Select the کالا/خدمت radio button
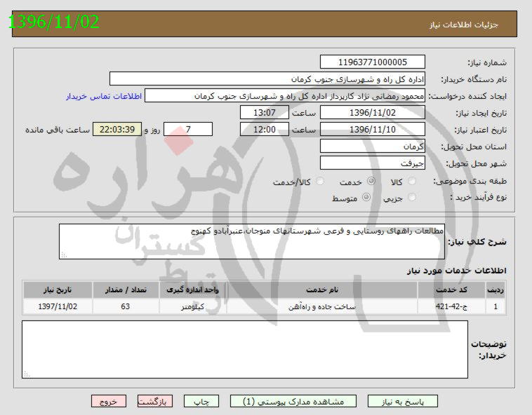The image size is (532, 415). coord(320,182)
